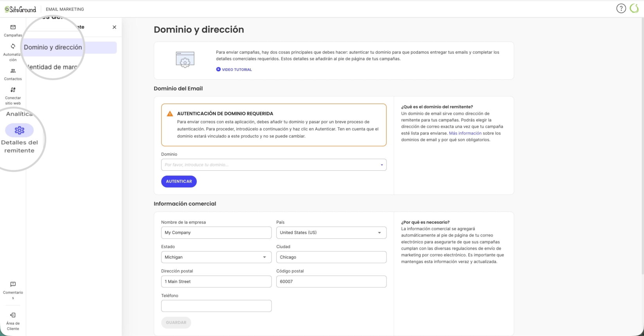
Task: Select the Detalles del remitente gear icon
Action: [19, 130]
